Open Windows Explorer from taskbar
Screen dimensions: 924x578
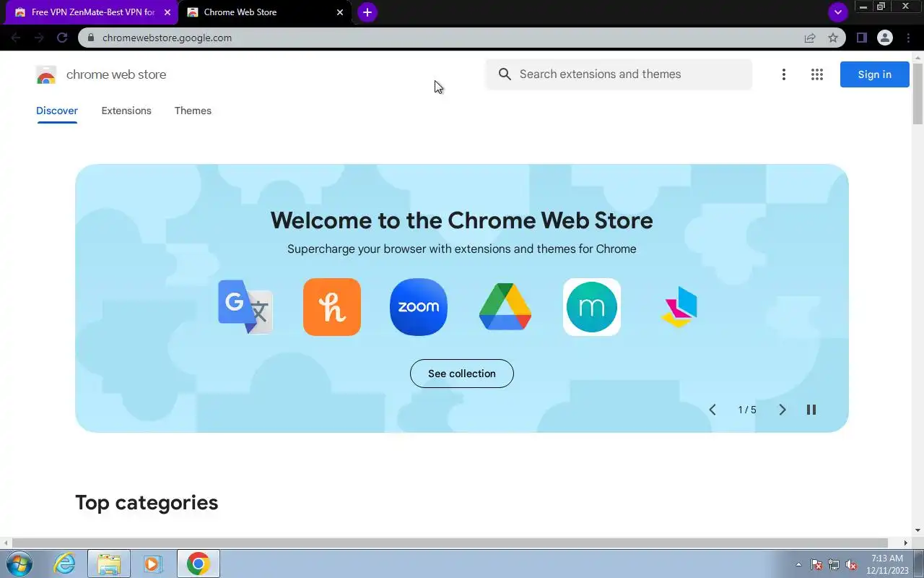click(109, 564)
